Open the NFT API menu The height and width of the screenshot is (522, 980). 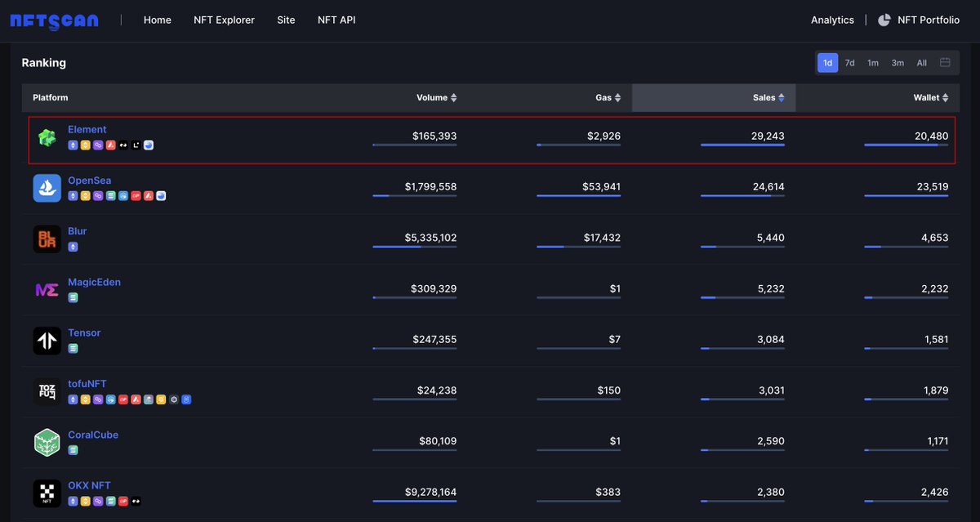click(x=336, y=20)
